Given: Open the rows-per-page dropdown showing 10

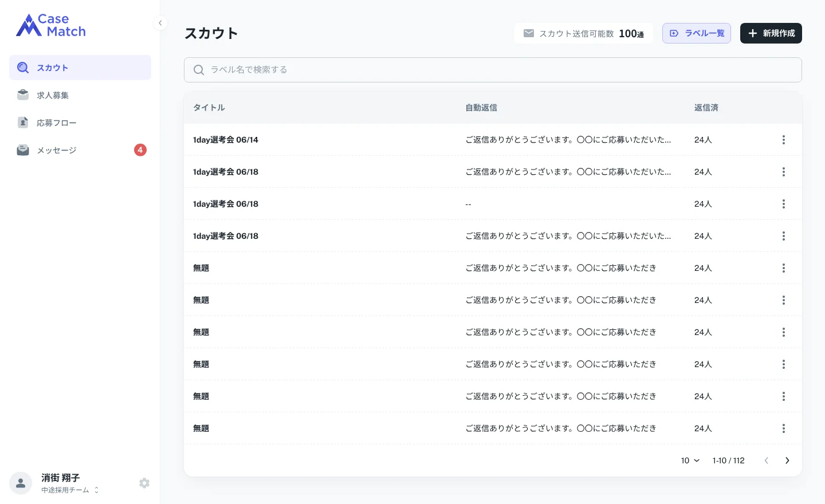Looking at the screenshot, I should pos(690,460).
